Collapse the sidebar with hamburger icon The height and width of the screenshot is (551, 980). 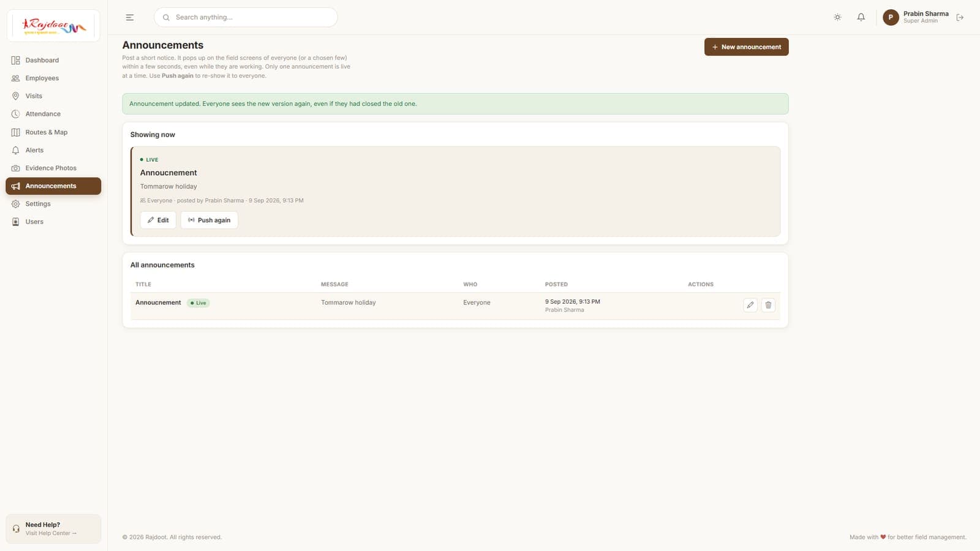tap(130, 17)
